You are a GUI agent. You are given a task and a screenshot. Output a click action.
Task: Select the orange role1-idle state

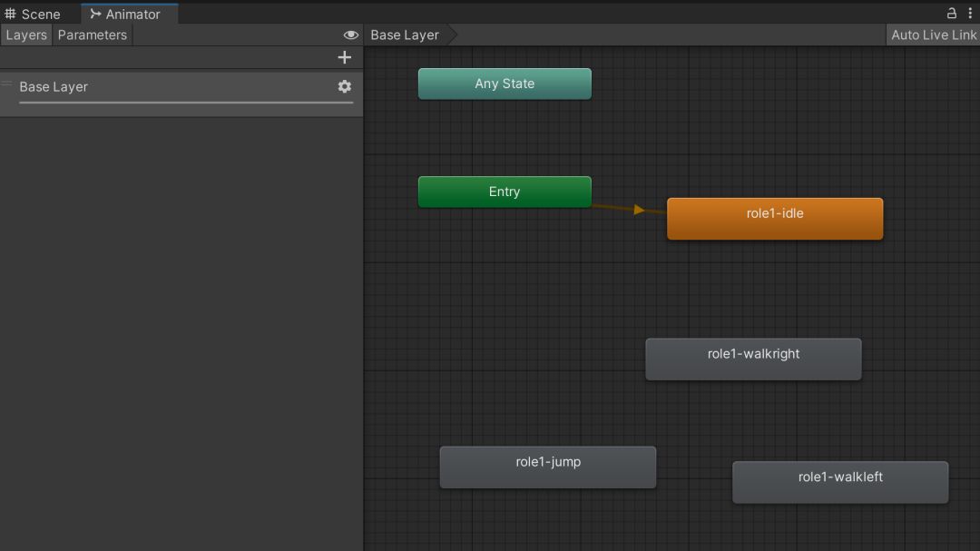(x=774, y=218)
